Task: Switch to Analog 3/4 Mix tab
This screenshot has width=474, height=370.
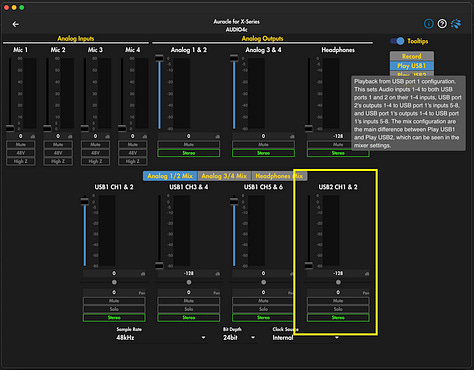Action: (224, 176)
